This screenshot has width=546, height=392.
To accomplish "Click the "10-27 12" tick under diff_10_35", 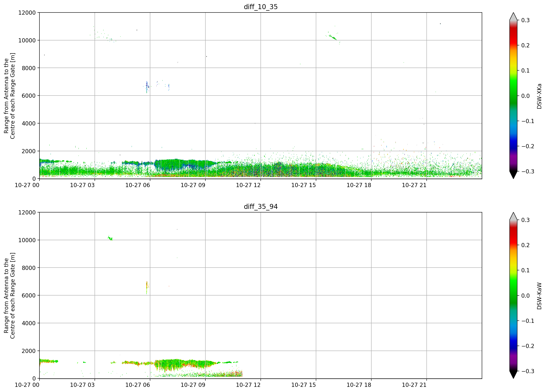I will [248, 185].
